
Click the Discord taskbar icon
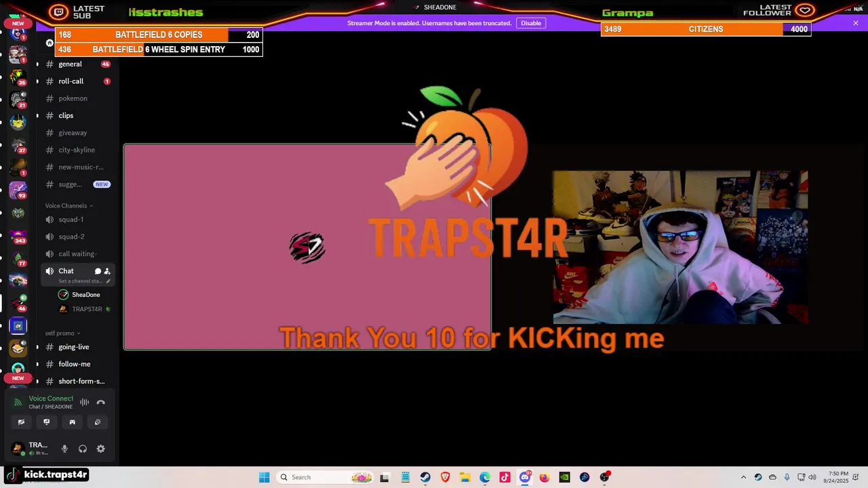click(524, 477)
